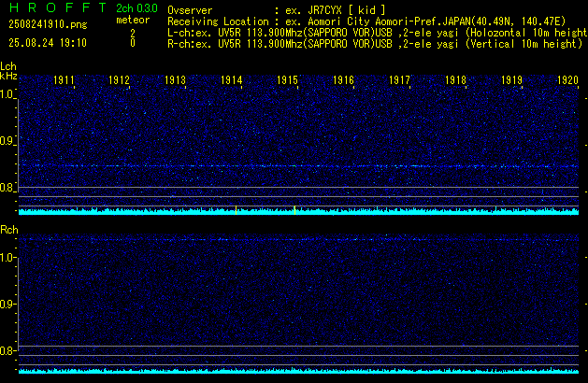Screen dimensions: 588x383
Task: Click the 1911 time marker
Action: point(64,80)
